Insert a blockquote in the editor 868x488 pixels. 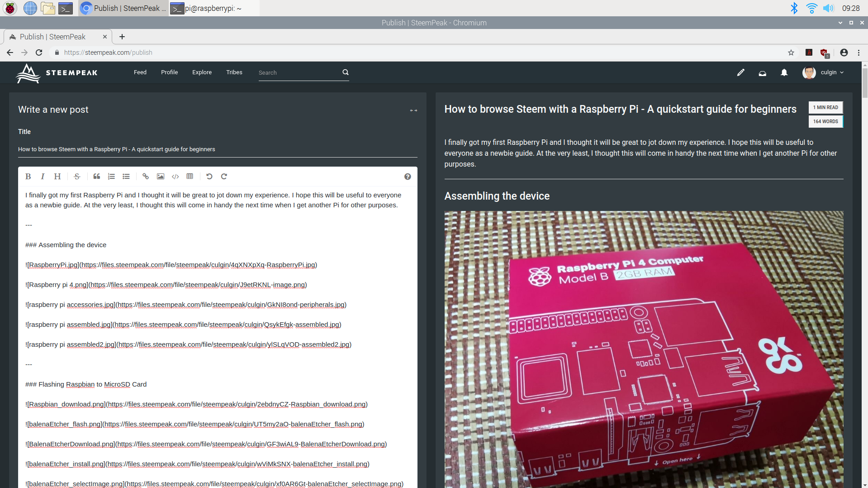97,177
